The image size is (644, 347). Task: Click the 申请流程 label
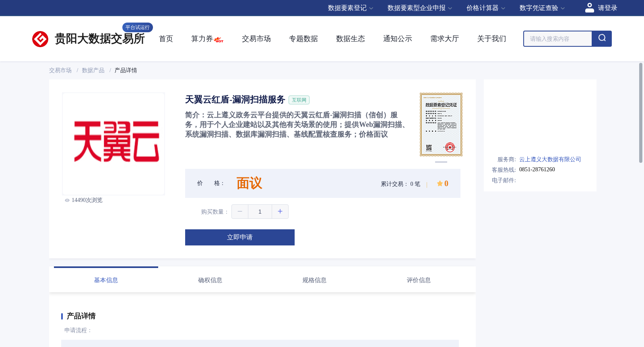pyautogui.click(x=78, y=330)
